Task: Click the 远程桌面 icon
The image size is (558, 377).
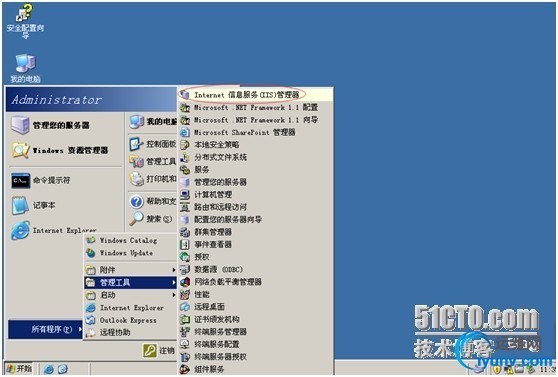Action: point(184,307)
